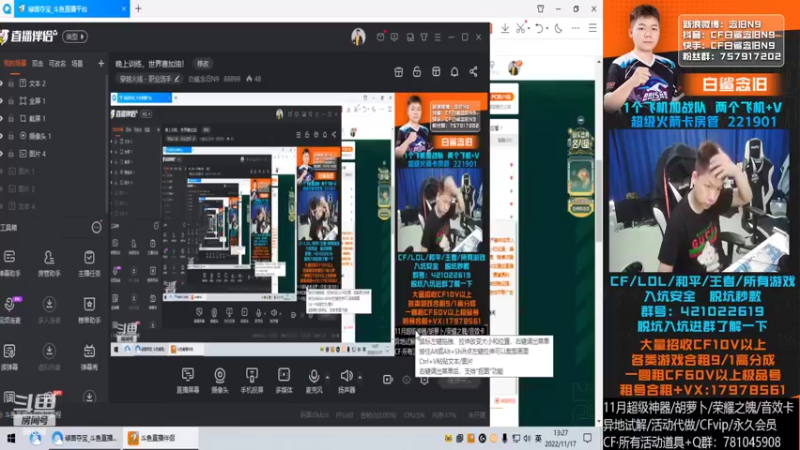Click the delete icon above preview

point(398,72)
